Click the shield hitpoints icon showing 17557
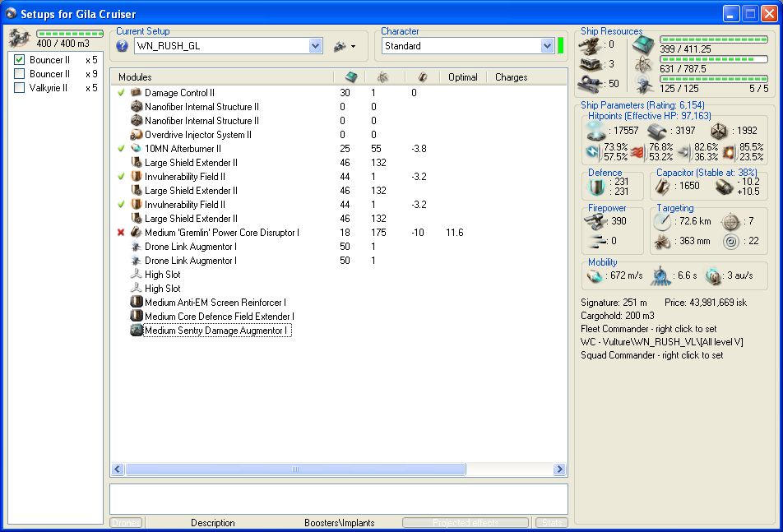 [x=595, y=131]
